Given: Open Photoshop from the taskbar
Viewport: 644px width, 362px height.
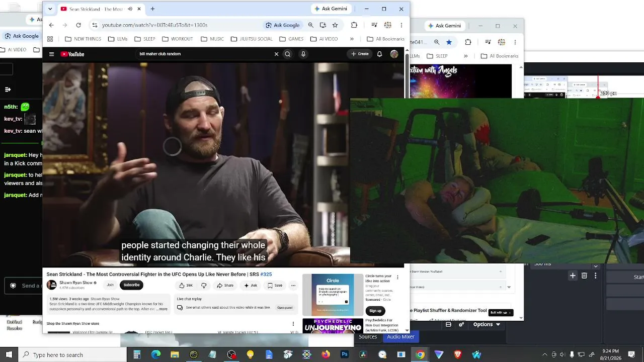Looking at the screenshot, I should point(345,355).
